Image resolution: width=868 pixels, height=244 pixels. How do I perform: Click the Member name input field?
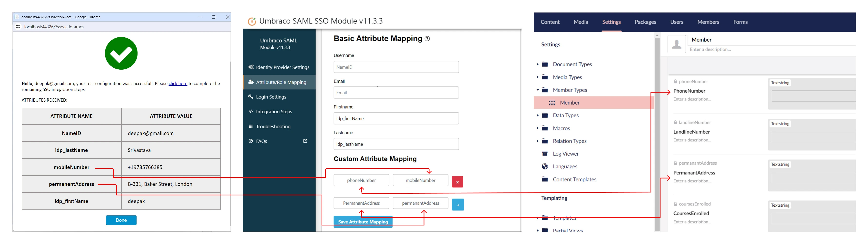(x=771, y=40)
